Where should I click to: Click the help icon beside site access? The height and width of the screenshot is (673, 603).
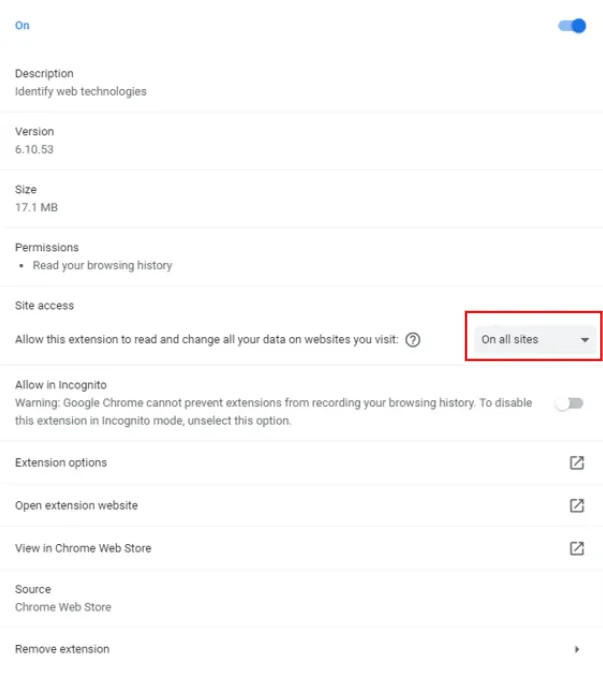(413, 340)
